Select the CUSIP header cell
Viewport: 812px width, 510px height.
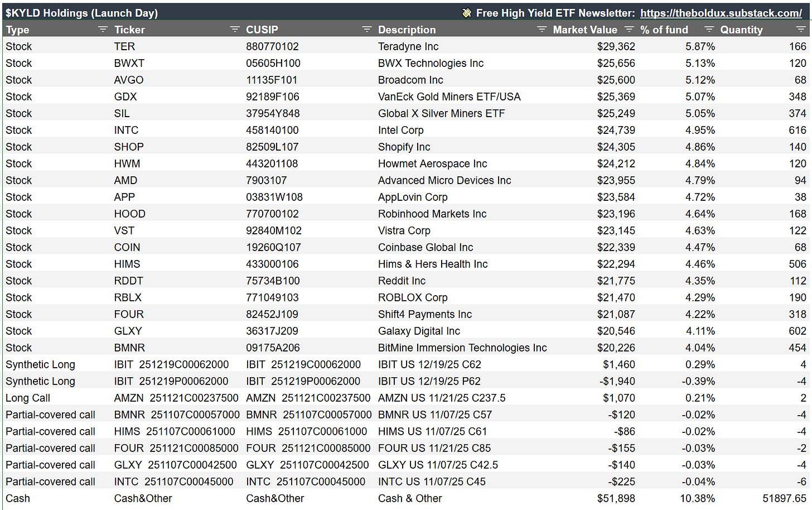[262, 30]
